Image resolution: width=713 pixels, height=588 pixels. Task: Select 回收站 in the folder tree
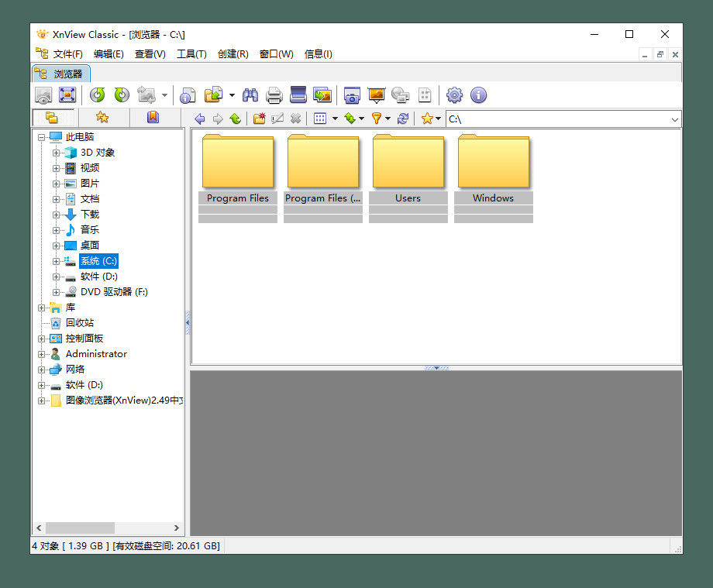[80, 323]
